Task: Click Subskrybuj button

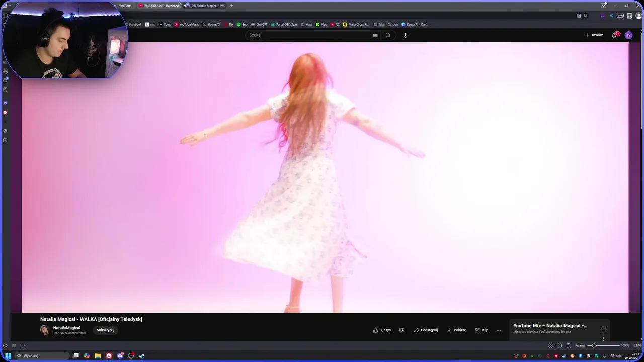Action: [x=106, y=330]
